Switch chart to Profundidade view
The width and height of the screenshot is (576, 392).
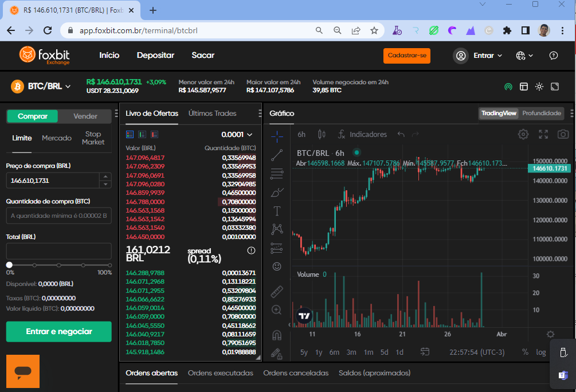[x=542, y=113]
